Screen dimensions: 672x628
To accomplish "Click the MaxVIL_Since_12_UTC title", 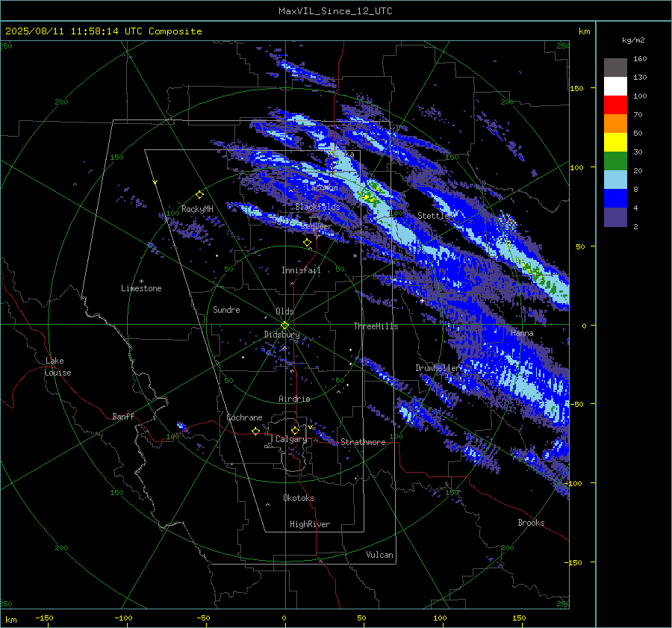I will 335,11.
